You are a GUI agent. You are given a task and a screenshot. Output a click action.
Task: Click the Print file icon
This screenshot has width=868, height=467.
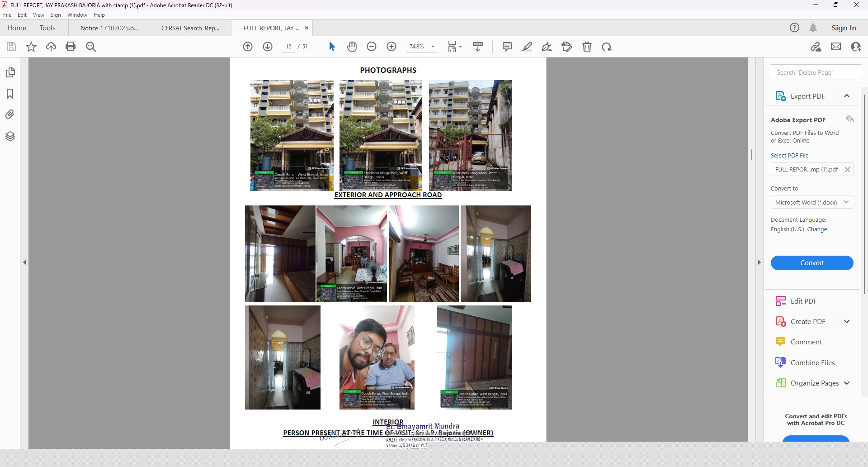coord(71,47)
